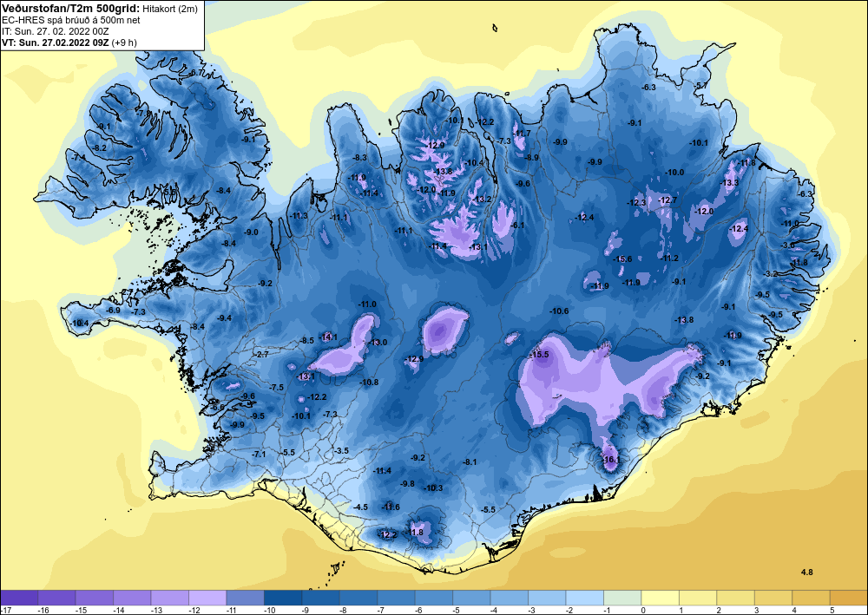
Task: Click the pale yellow legend swatch between 0 and 1
Action: [660, 598]
